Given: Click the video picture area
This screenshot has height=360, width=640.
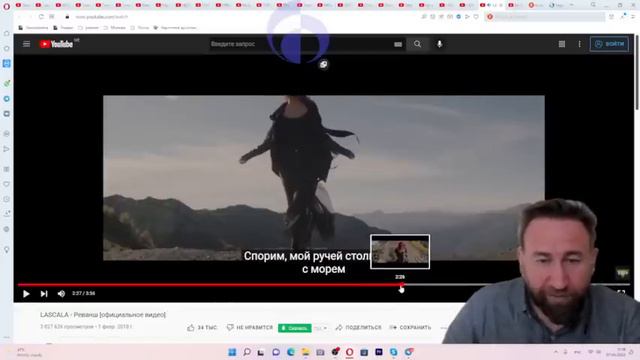Looking at the screenshot, I should coord(324,178).
